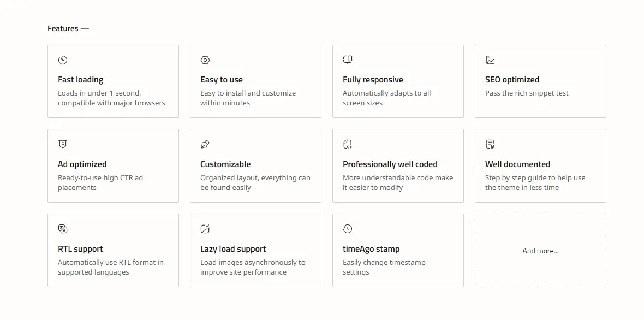The width and height of the screenshot is (644, 320).
Task: Click the RTL support heading
Action: click(x=81, y=249)
